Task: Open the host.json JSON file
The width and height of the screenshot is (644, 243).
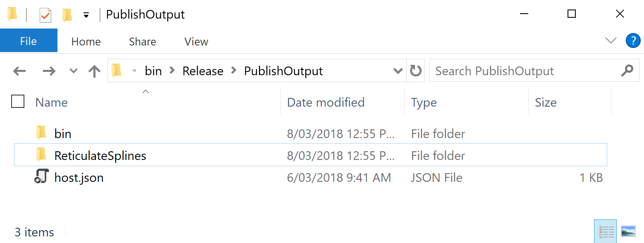Action: coord(79,177)
